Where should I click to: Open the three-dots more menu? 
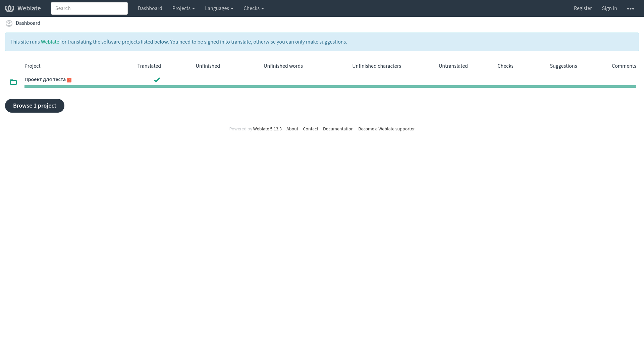coord(630,9)
